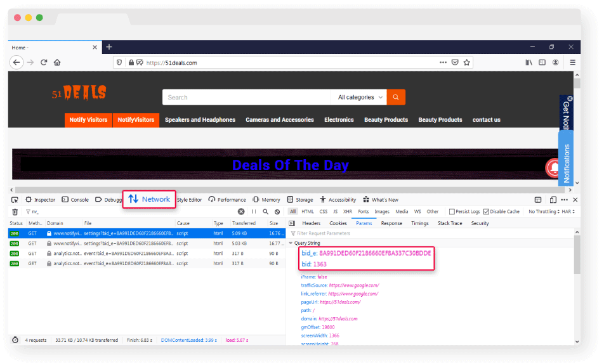The height and width of the screenshot is (364, 604).
Task: Open devtools three-dot options menu
Action: [564, 200]
